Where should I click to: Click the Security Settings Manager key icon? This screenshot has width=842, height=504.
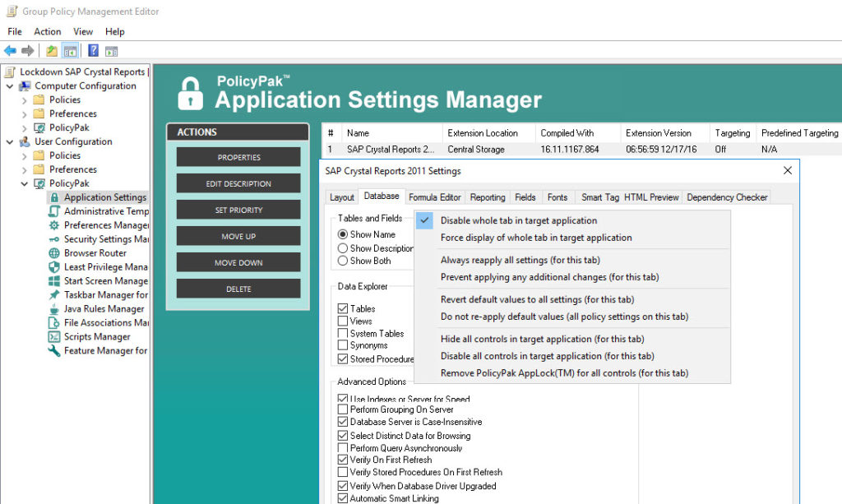pos(54,239)
